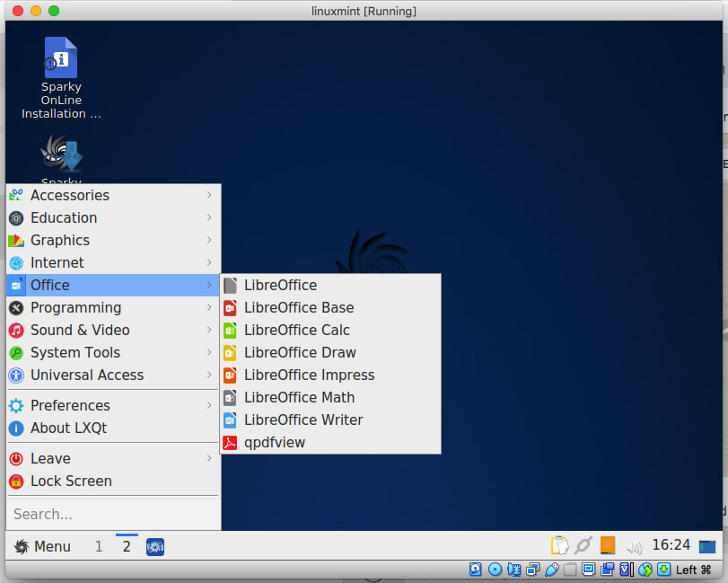Open the System Tools menu label
728x583 pixels.
point(75,353)
